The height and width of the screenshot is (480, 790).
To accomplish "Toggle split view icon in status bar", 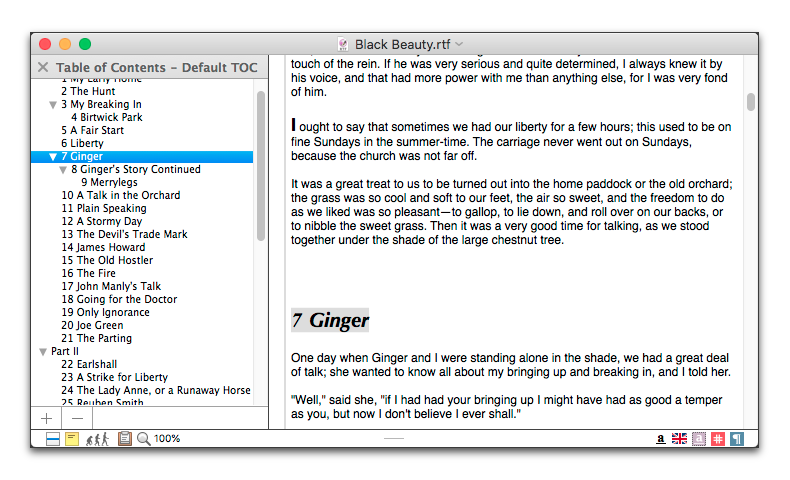I will click(x=53, y=439).
